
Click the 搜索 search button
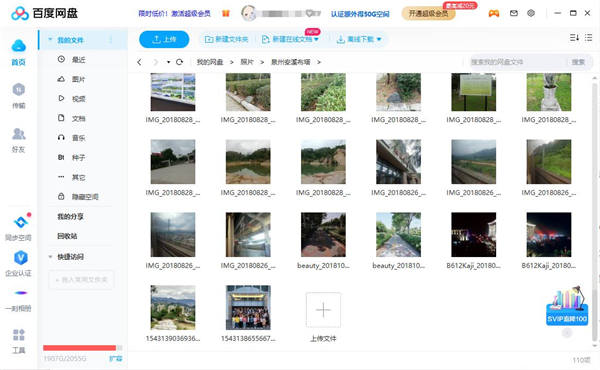(578, 62)
